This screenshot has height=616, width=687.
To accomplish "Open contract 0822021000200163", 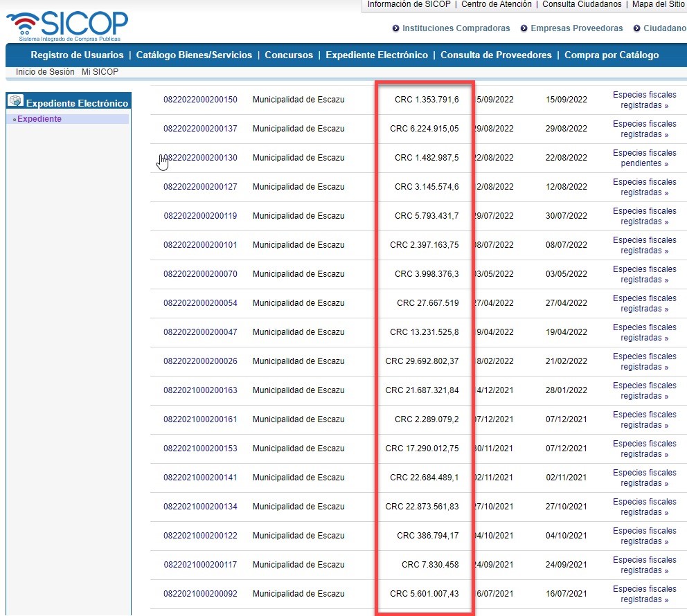I will click(x=200, y=390).
